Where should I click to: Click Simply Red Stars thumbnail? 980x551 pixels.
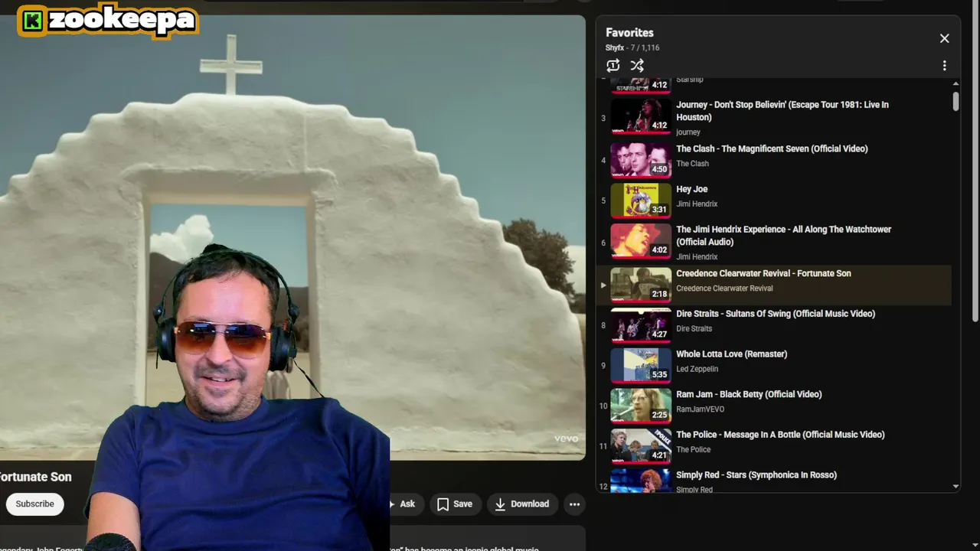point(641,481)
